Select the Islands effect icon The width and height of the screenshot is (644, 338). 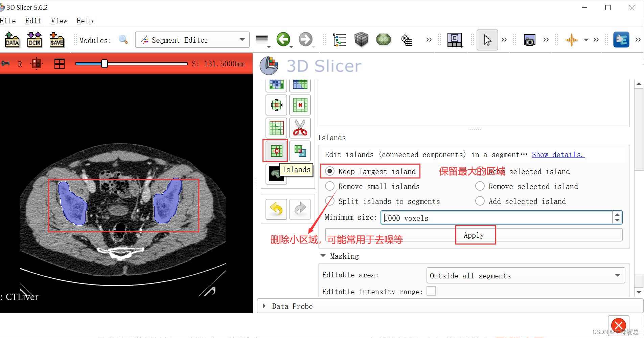coord(276,151)
